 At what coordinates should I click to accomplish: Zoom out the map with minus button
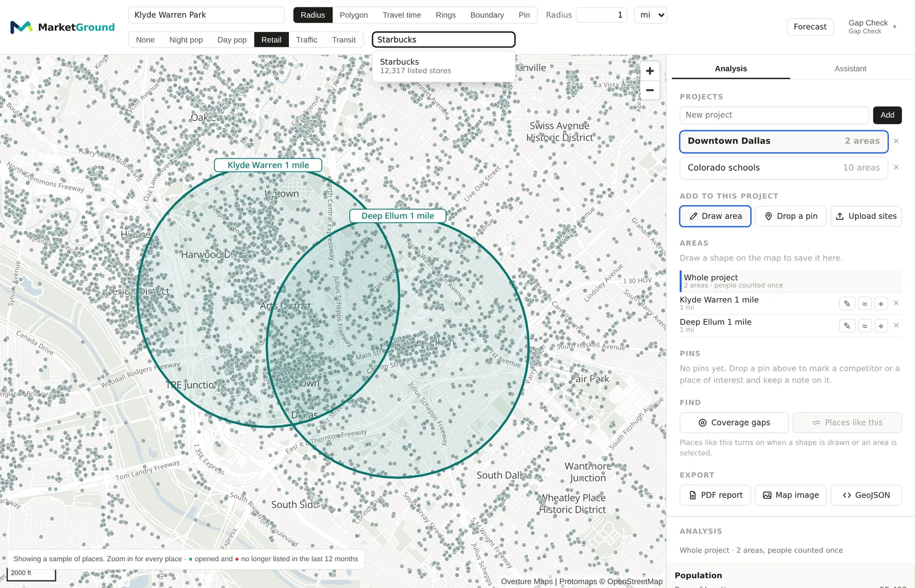coord(650,90)
